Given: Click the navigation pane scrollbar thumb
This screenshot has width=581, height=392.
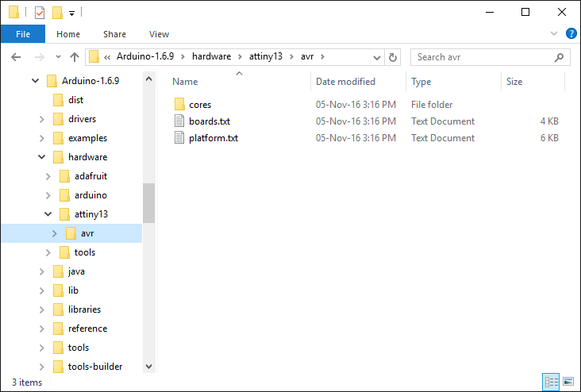Looking at the screenshot, I should coord(148,203).
